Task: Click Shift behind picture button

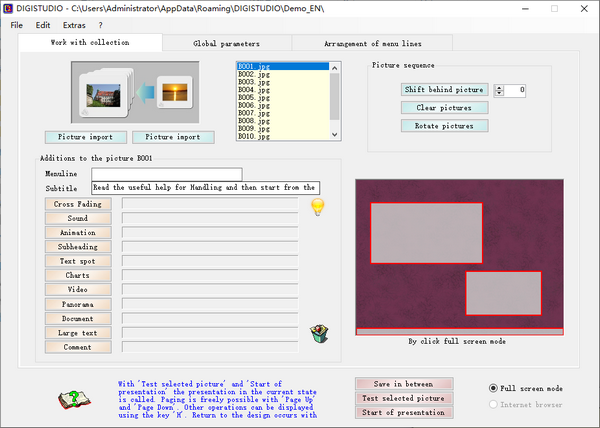Action: click(444, 90)
